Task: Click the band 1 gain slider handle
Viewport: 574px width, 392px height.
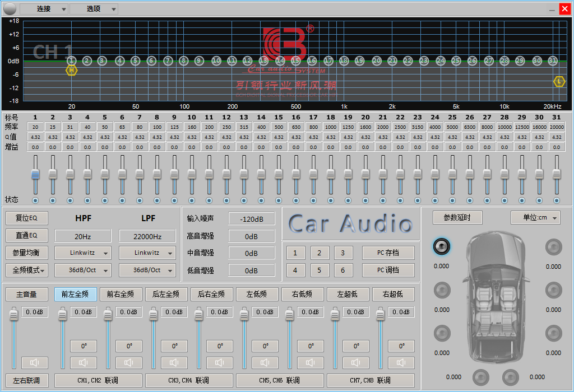Action: 35,174
